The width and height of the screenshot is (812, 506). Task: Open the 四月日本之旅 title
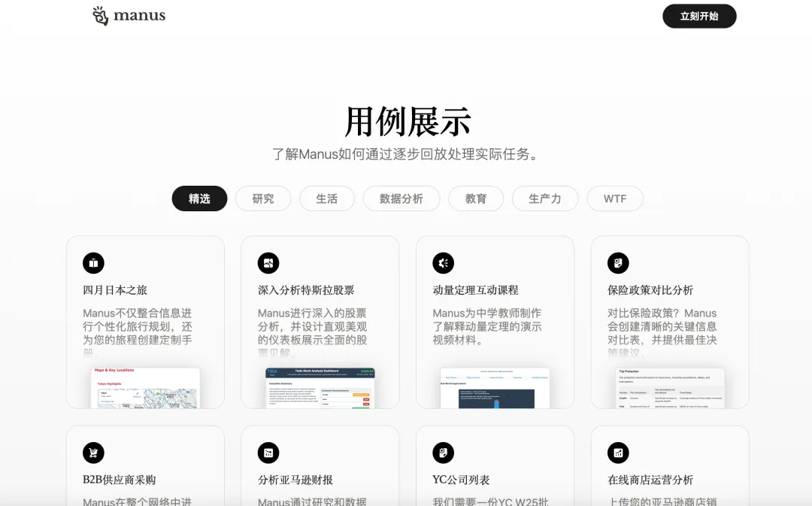[115, 290]
